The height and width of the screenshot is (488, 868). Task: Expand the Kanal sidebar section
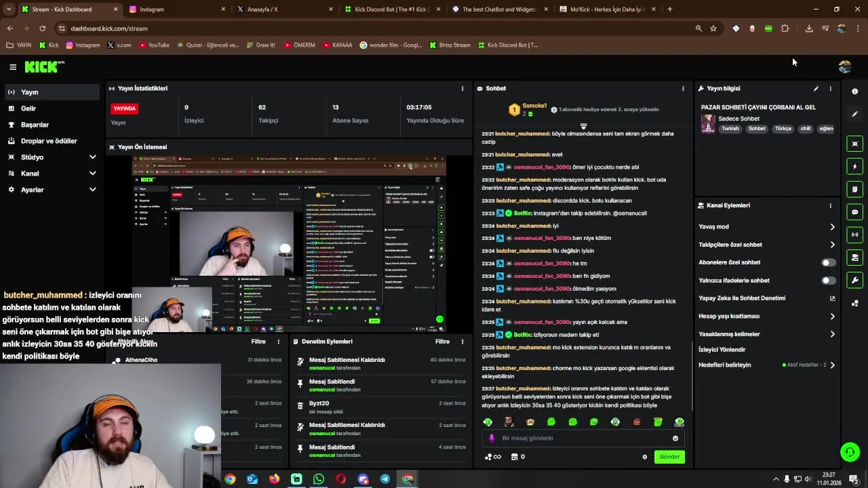click(x=92, y=174)
